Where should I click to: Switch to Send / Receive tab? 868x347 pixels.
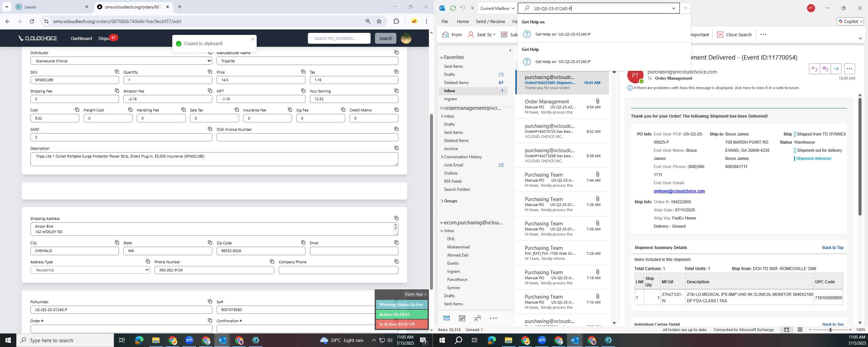pos(490,21)
